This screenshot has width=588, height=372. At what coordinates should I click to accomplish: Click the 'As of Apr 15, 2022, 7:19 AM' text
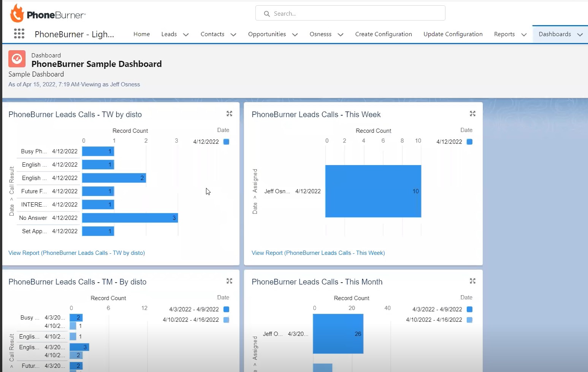[44, 84]
